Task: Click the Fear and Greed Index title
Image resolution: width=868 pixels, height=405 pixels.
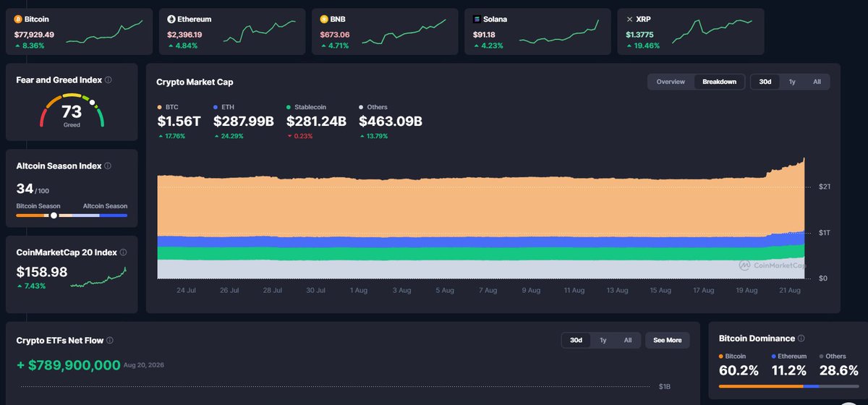Action: pyautogui.click(x=59, y=80)
